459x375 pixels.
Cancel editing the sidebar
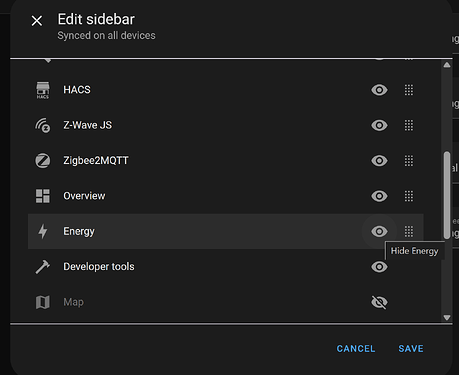356,349
